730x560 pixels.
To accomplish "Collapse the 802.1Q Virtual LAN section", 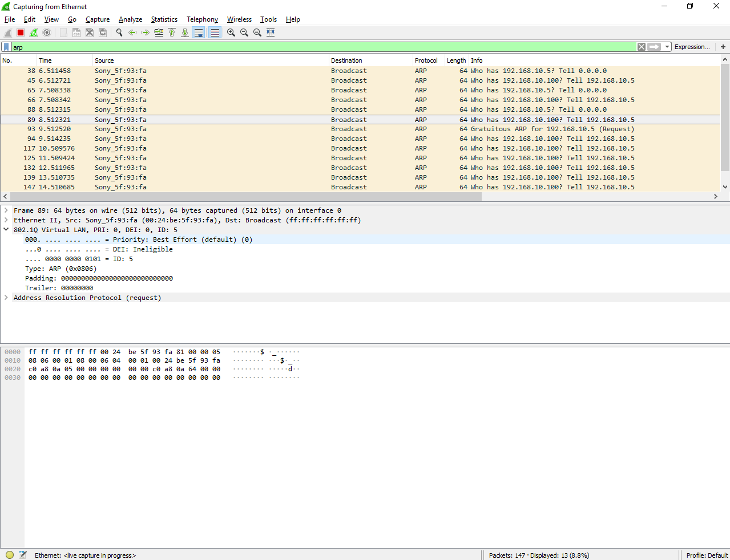I will click(x=6, y=230).
